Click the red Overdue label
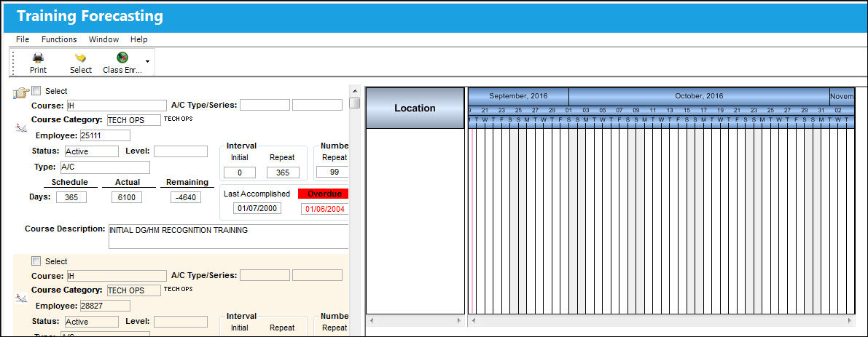 [x=324, y=194]
